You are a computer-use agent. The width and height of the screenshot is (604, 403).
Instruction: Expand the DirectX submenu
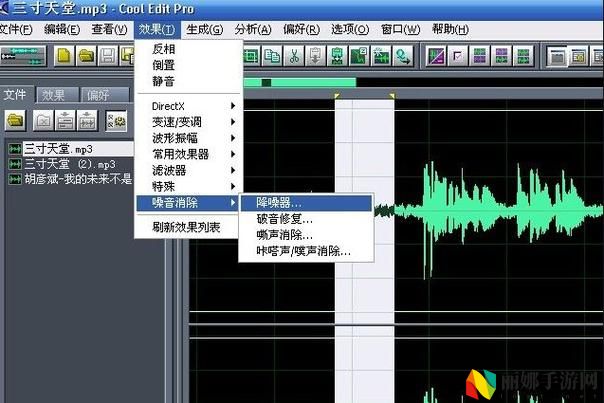pos(189,106)
